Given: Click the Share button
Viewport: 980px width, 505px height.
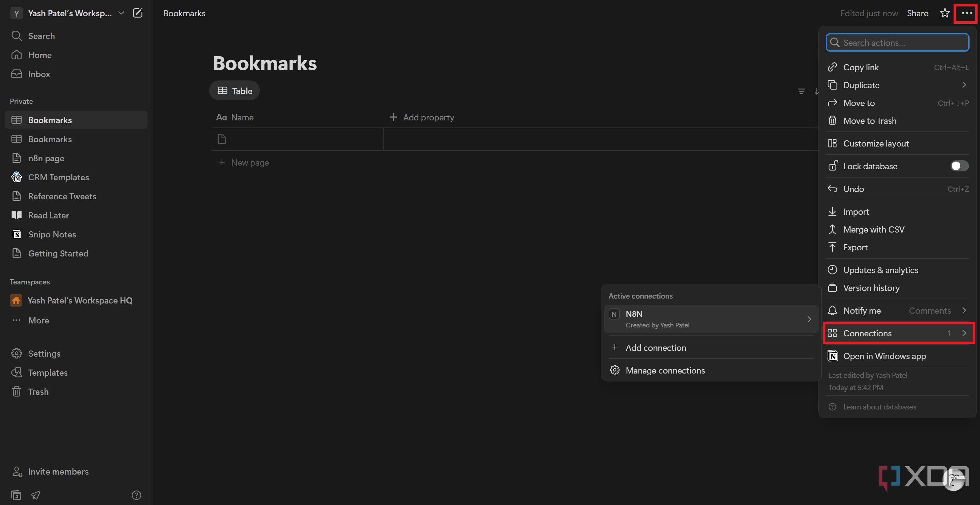Looking at the screenshot, I should click(917, 13).
